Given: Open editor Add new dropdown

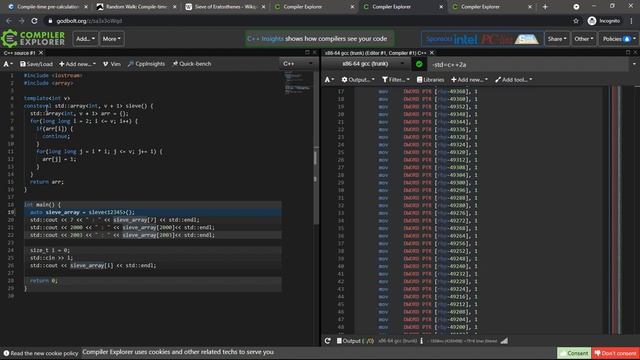Looking at the screenshot, I should [78, 64].
